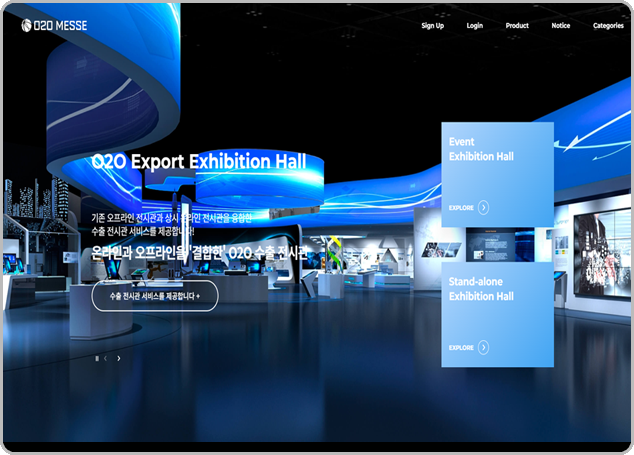This screenshot has height=455, width=634.
Task: Go to the Product menu
Action: coord(517,25)
